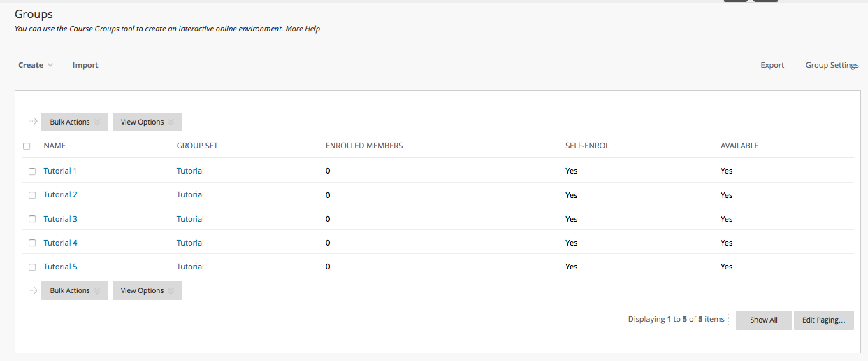The image size is (868, 361).
Task: Open the More Help link
Action: [x=303, y=29]
